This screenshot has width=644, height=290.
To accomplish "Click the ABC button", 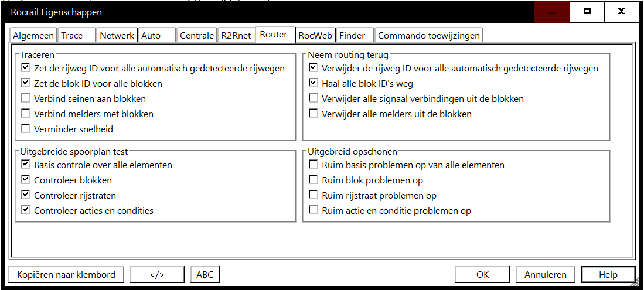I will [205, 274].
